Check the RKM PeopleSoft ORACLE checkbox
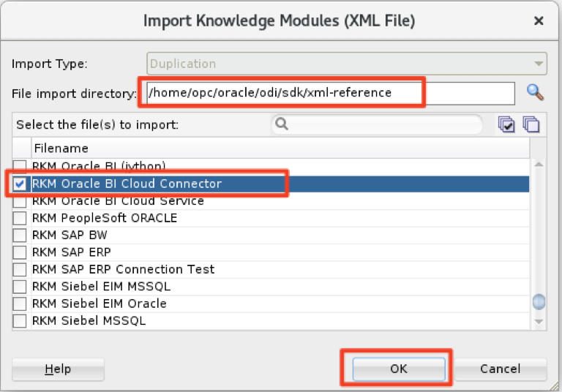 pos(20,218)
